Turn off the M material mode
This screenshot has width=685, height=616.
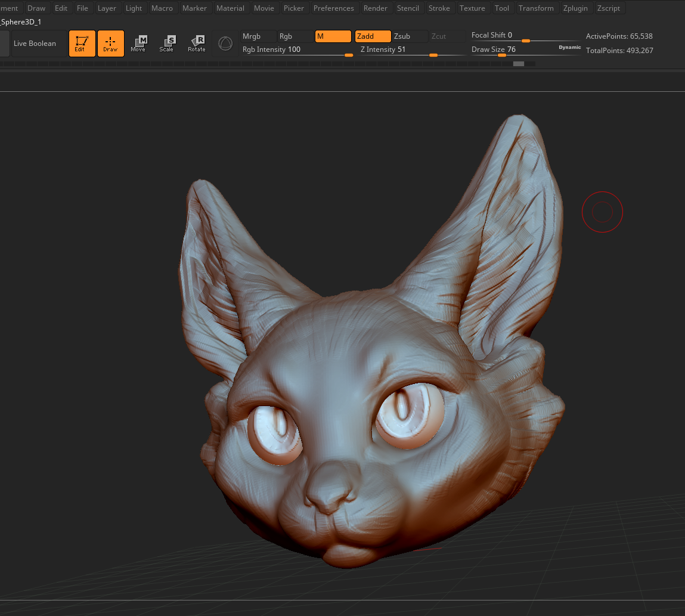pyautogui.click(x=333, y=36)
